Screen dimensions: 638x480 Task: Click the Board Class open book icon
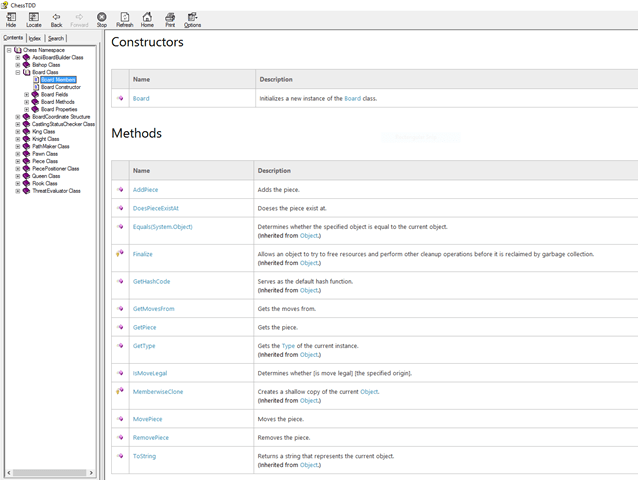tap(26, 72)
